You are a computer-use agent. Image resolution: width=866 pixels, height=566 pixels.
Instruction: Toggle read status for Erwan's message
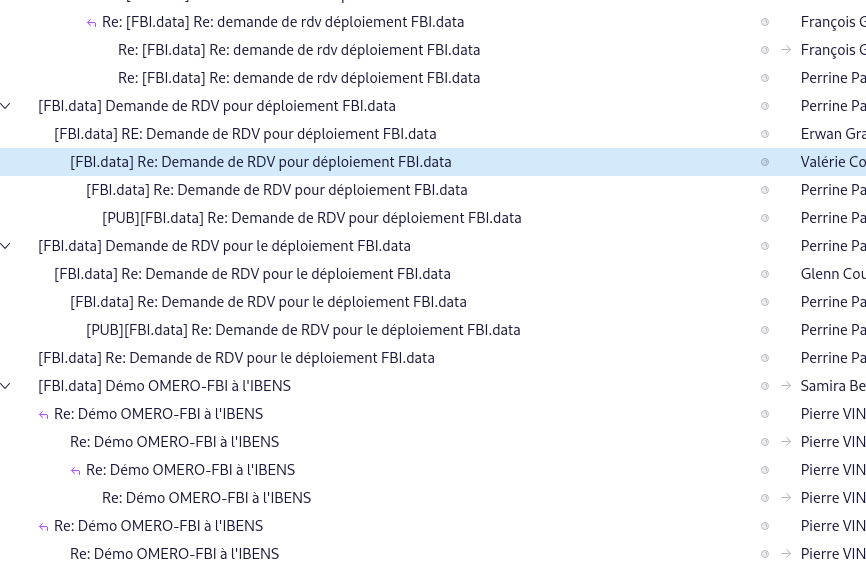click(x=765, y=134)
